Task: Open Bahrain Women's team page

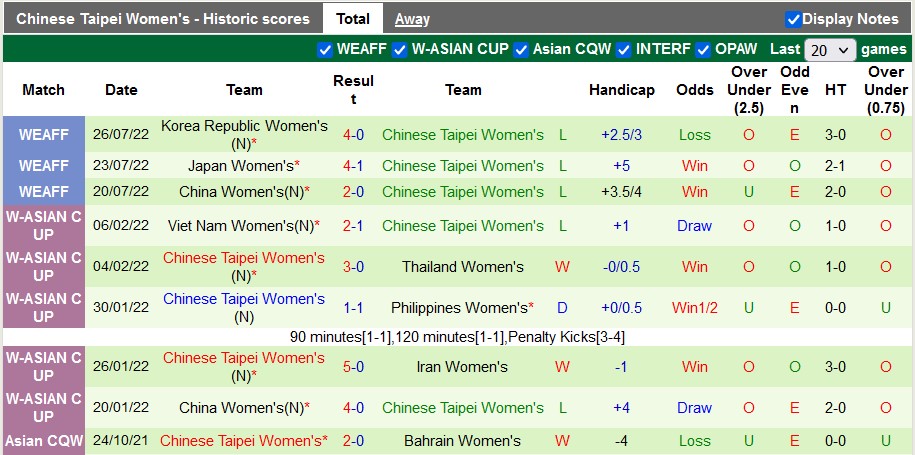Action: (462, 440)
